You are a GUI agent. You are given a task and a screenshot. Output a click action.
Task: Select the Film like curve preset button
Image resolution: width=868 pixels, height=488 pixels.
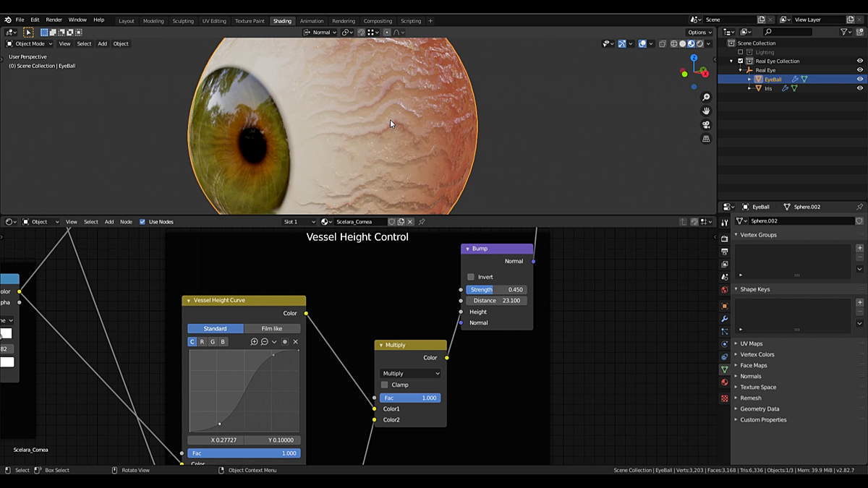pos(272,328)
